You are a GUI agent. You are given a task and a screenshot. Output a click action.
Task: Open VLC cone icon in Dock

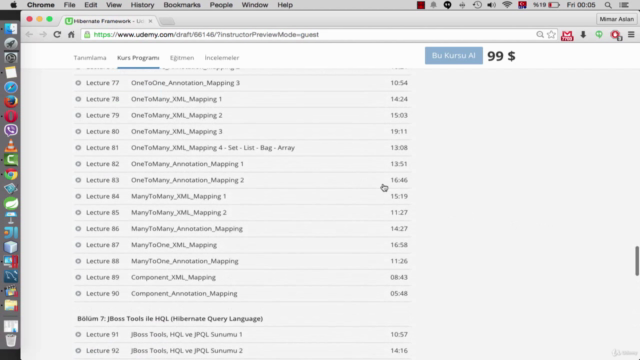pos(11,145)
